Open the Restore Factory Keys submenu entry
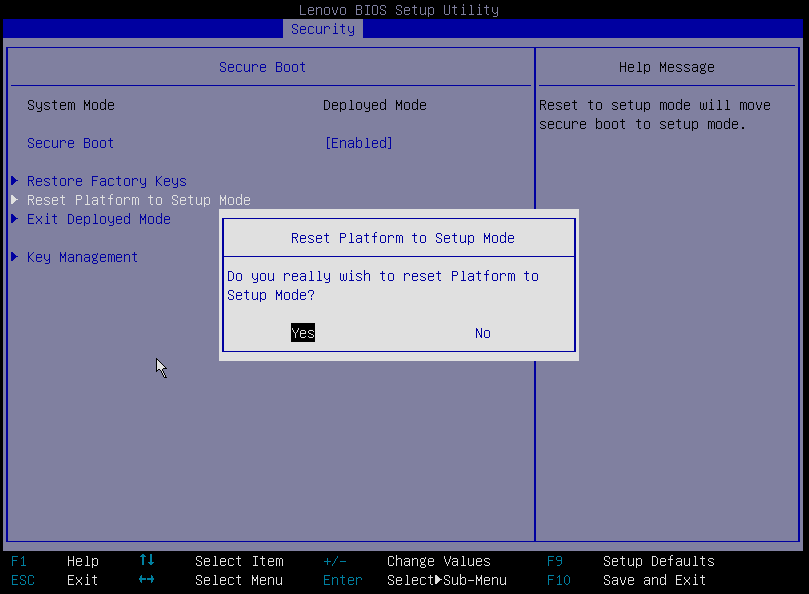 [107, 181]
